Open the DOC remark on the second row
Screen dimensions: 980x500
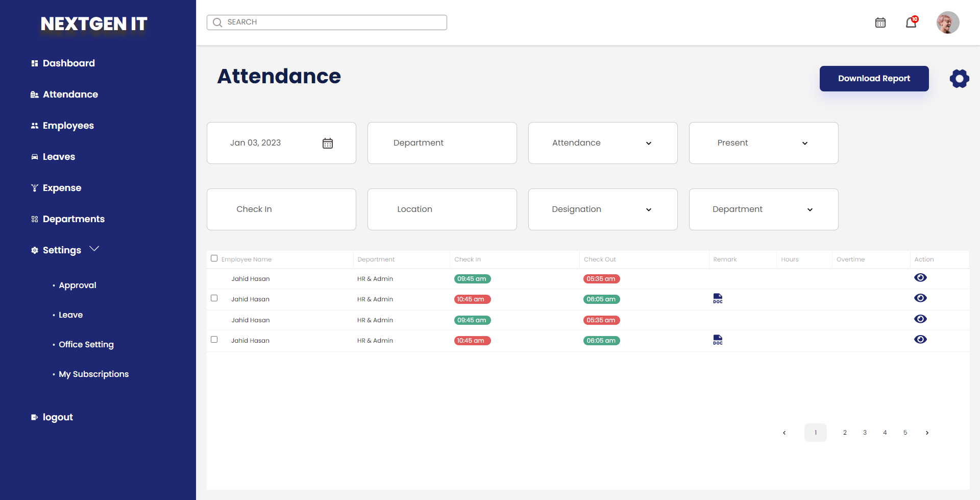(x=718, y=298)
